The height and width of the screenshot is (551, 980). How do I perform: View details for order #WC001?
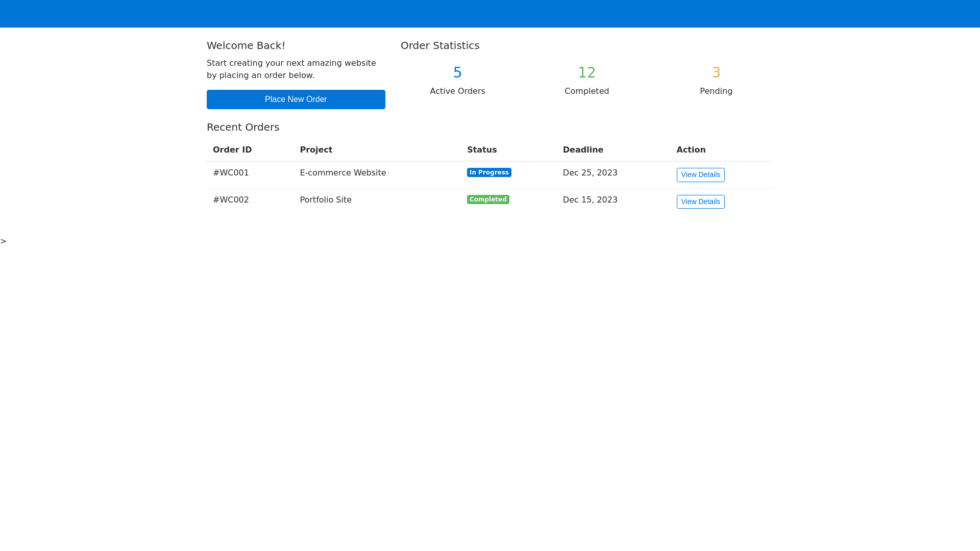click(700, 175)
